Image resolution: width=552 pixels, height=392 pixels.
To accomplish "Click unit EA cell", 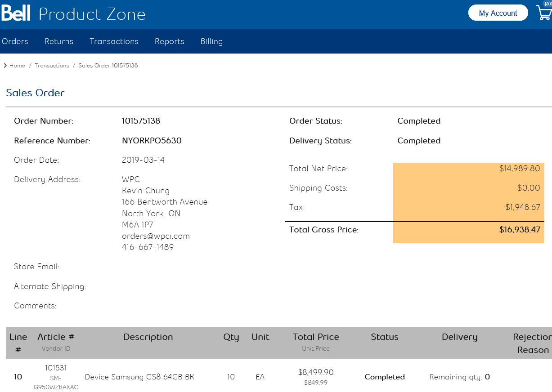I will [260, 377].
